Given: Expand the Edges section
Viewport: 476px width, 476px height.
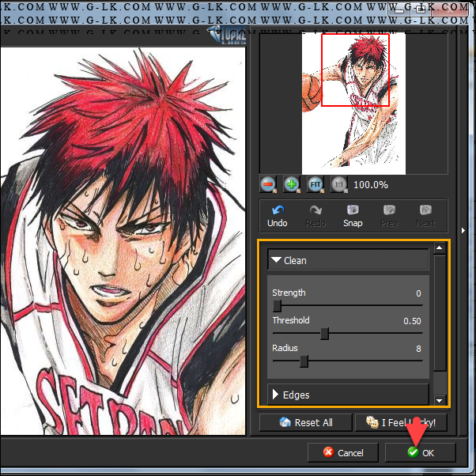Looking at the screenshot, I should (x=348, y=395).
